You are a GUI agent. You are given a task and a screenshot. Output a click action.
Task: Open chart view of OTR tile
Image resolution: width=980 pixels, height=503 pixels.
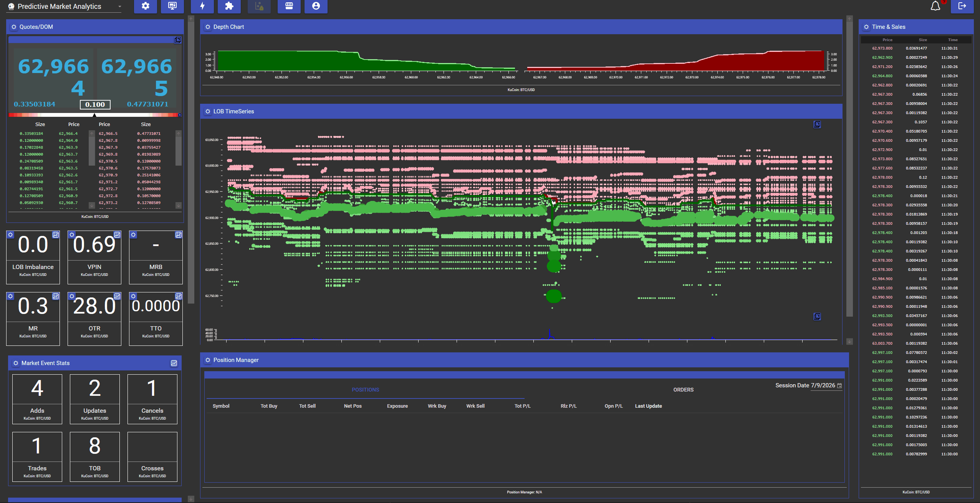click(x=117, y=296)
